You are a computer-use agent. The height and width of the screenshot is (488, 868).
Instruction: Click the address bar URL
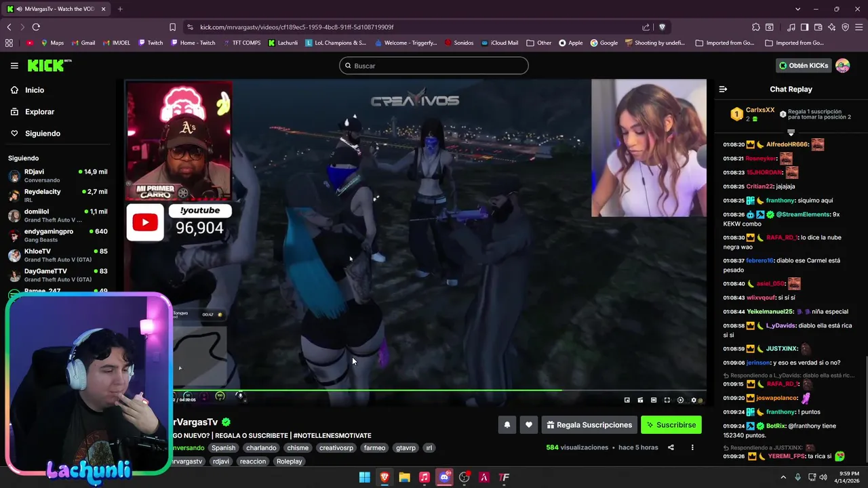pos(297,27)
